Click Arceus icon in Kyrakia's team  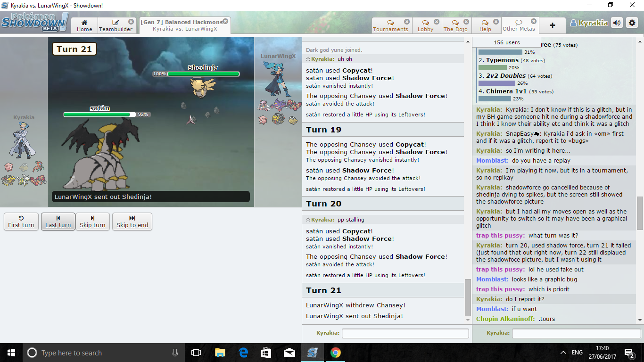pyautogui.click(x=24, y=180)
